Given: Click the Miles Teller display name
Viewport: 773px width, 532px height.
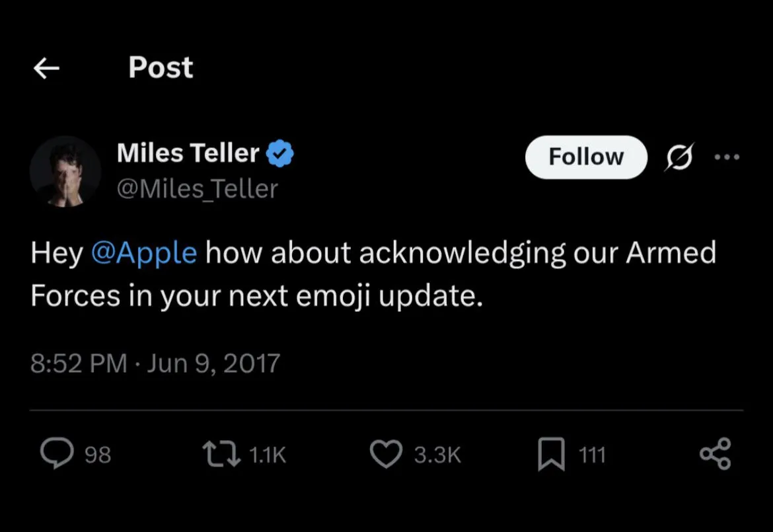Looking at the screenshot, I should (188, 153).
